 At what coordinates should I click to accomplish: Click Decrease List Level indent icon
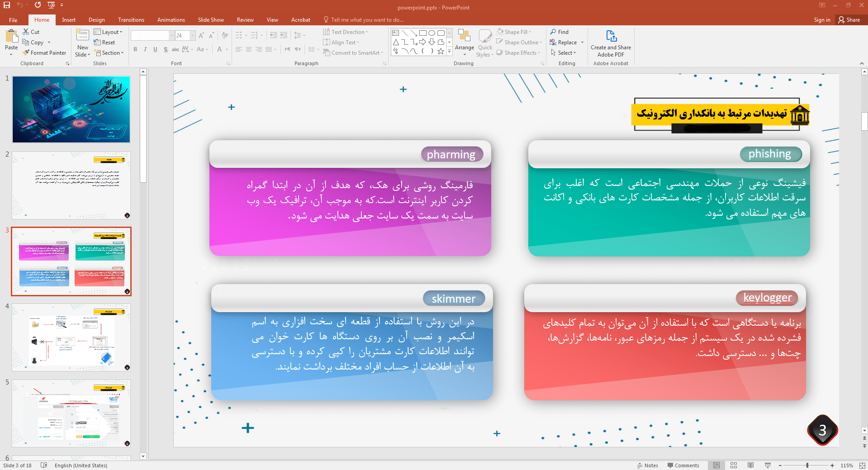pos(273,35)
